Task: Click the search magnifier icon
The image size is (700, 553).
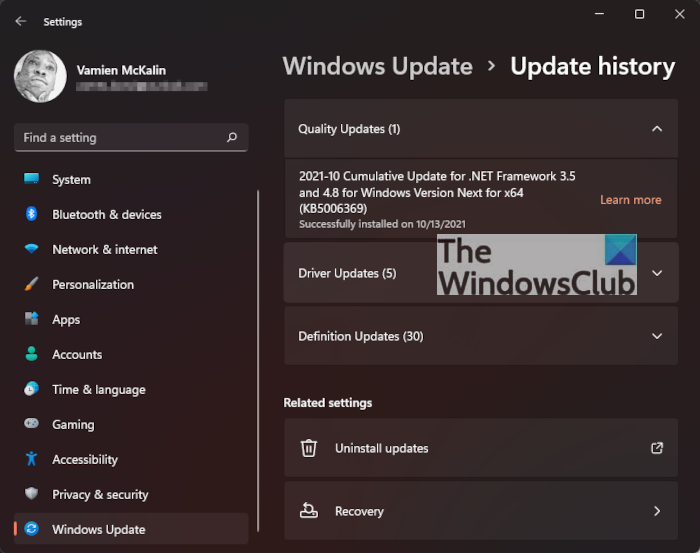Action: 232,137
